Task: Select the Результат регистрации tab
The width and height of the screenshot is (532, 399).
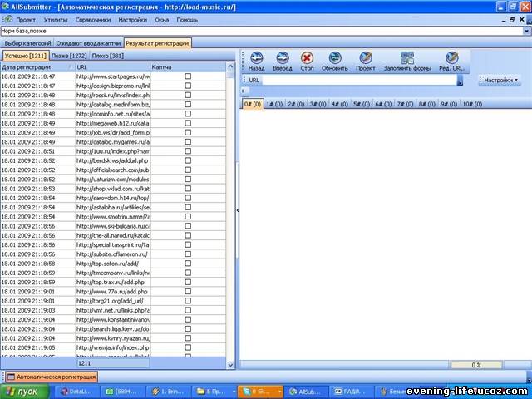Action: pyautogui.click(x=157, y=43)
